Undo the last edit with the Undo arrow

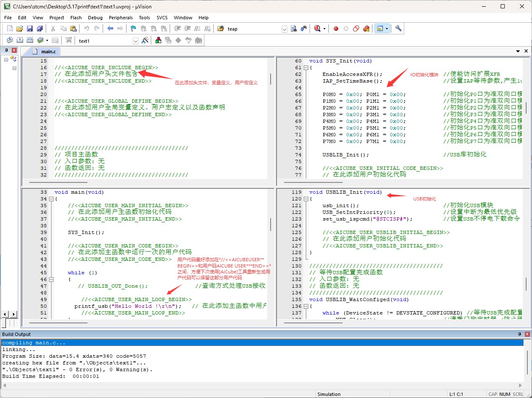[87, 29]
